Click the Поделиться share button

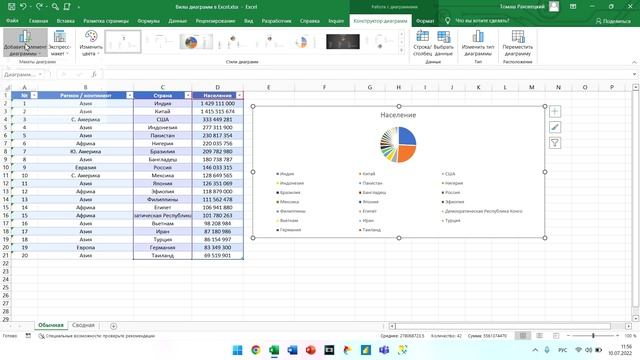[x=613, y=21]
